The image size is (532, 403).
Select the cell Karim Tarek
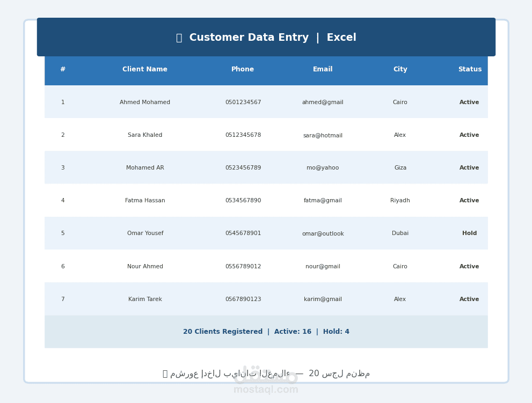(145, 299)
